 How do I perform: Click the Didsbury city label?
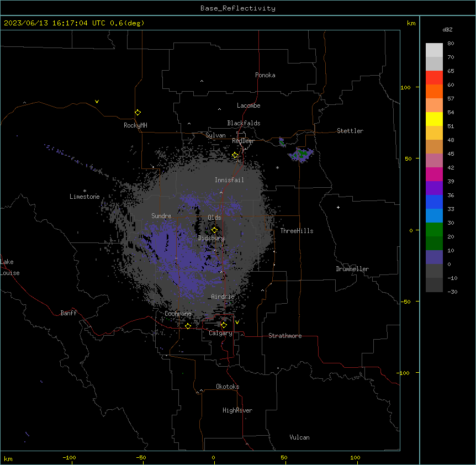point(211,238)
